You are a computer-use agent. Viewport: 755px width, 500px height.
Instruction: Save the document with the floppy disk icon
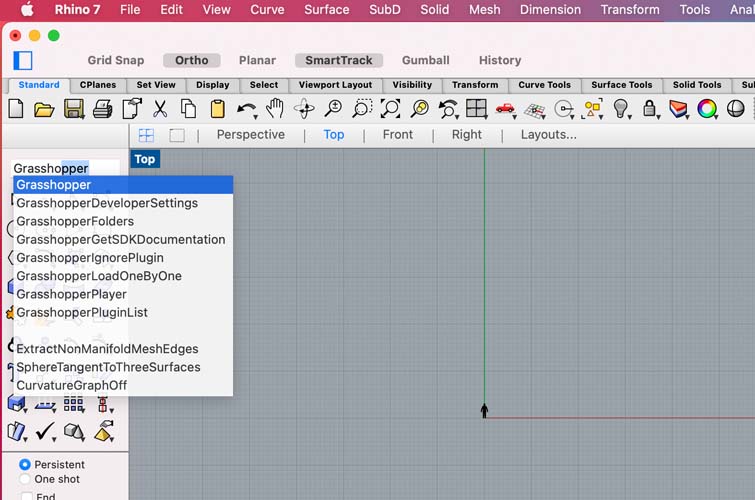(x=74, y=109)
